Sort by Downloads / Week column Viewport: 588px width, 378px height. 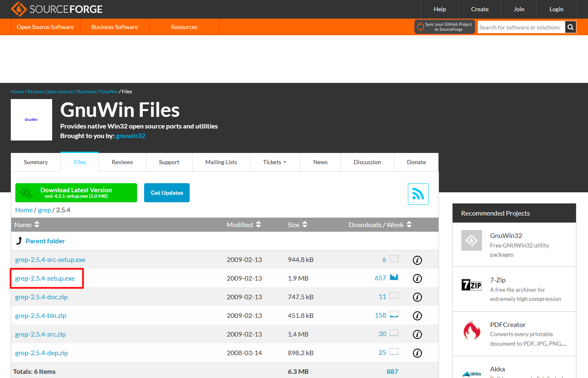tap(380, 225)
